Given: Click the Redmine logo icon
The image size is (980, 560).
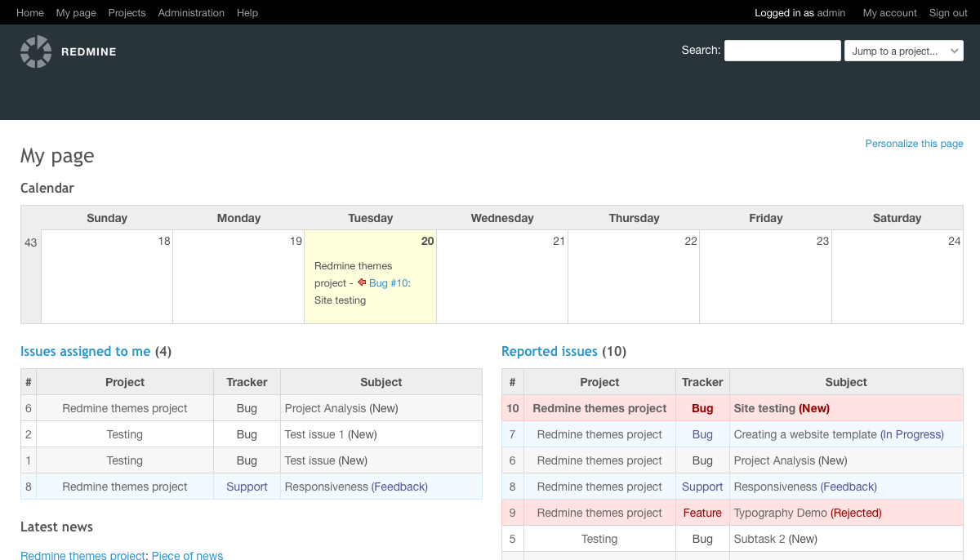Looking at the screenshot, I should 36,51.
